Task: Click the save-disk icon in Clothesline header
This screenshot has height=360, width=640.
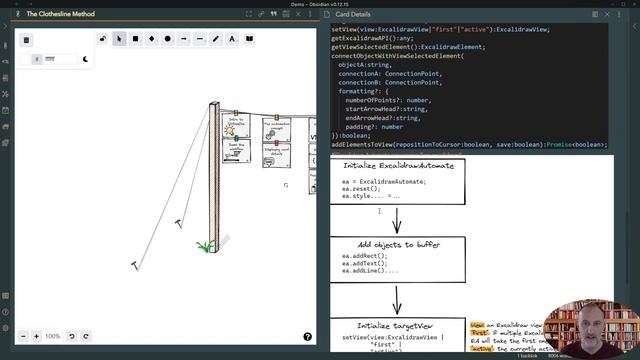Action: pyautogui.click(x=286, y=14)
